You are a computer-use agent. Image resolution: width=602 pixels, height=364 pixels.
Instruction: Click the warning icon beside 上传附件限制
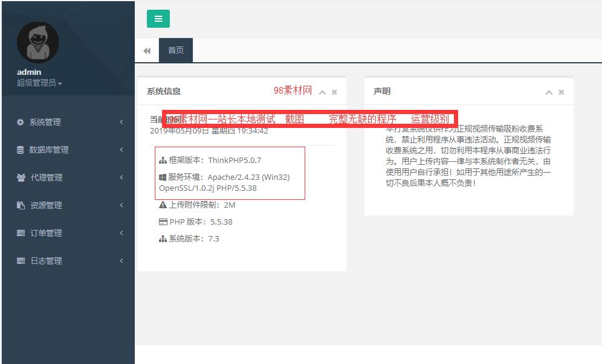[162, 205]
